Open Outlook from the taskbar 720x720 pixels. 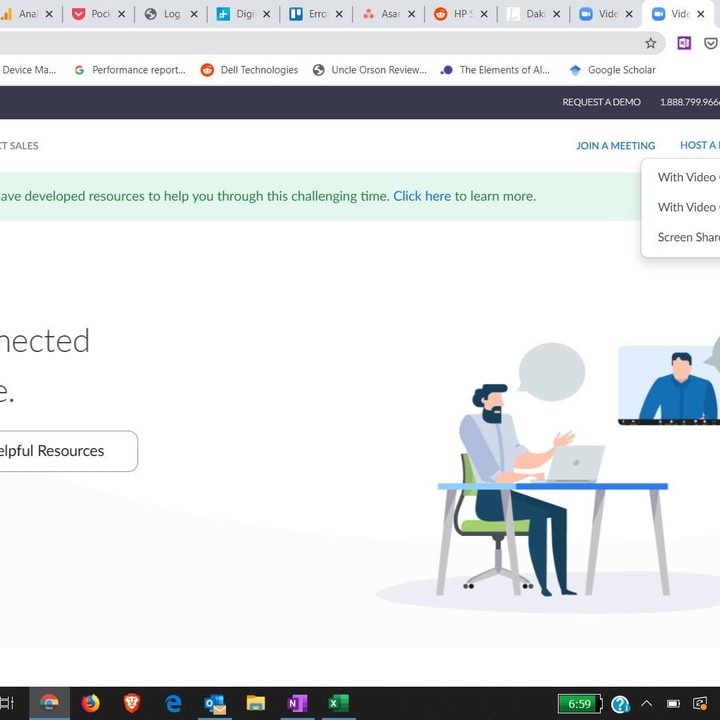pos(215,703)
